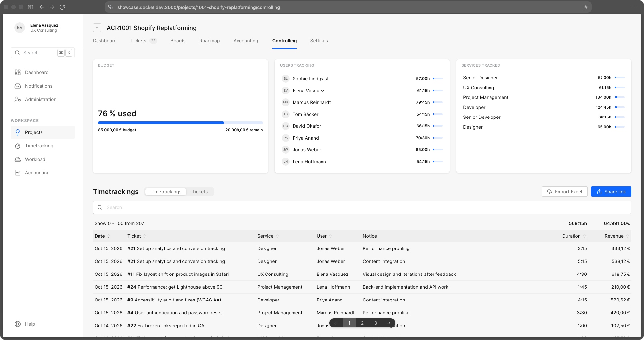Open the Boards tab
Screen dimensions: 644x340
click(178, 41)
